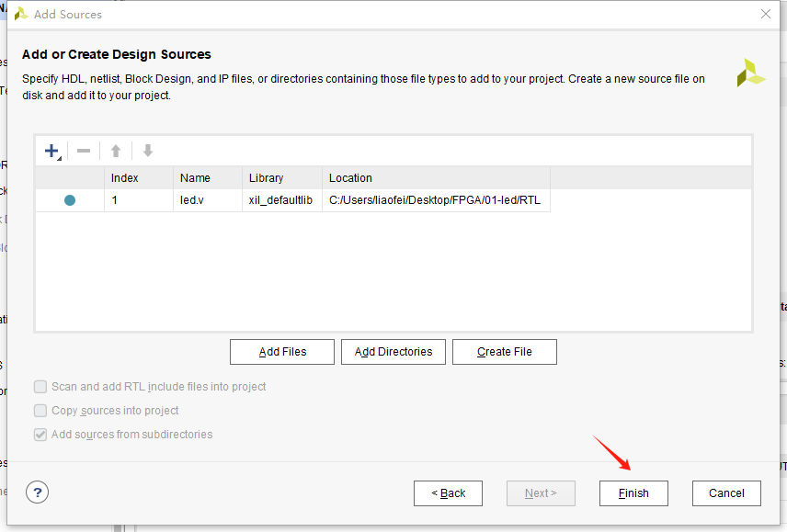Click the Add Files button

coord(282,352)
